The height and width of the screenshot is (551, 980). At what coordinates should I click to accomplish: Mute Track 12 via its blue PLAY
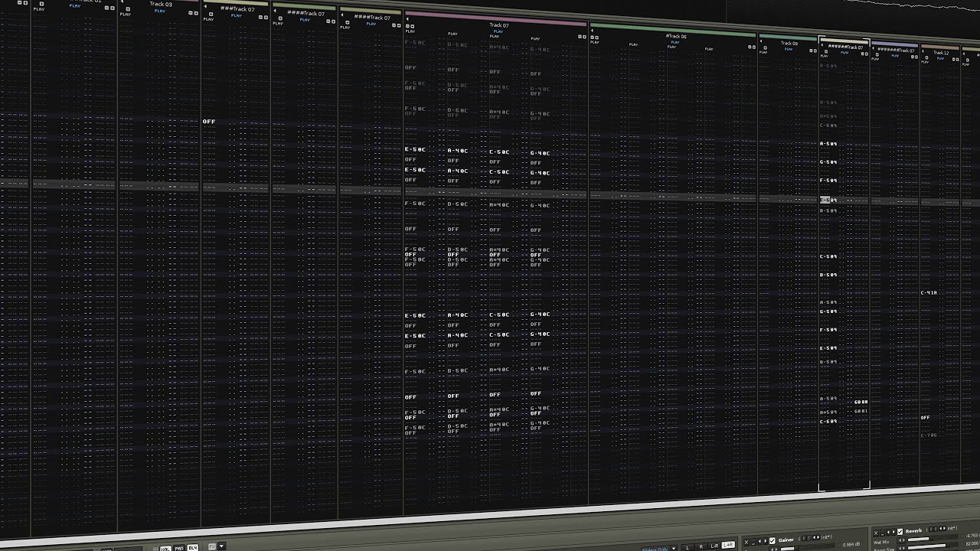[940, 58]
